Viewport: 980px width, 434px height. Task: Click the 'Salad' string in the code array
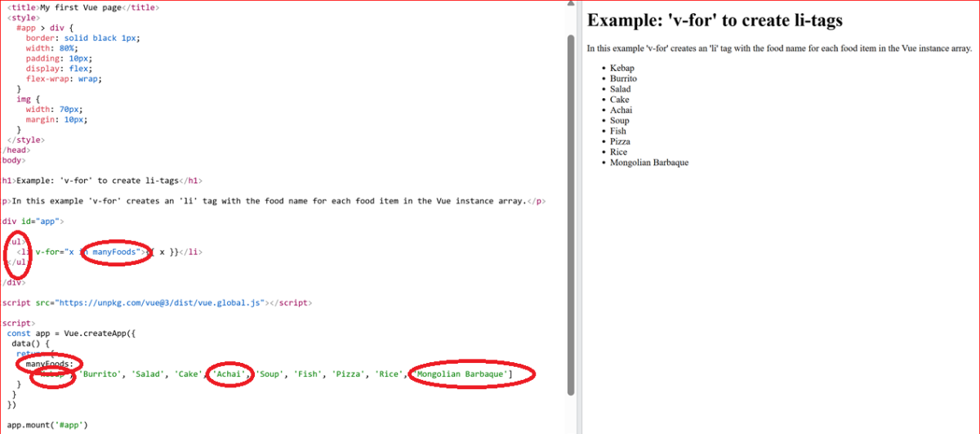tap(148, 374)
